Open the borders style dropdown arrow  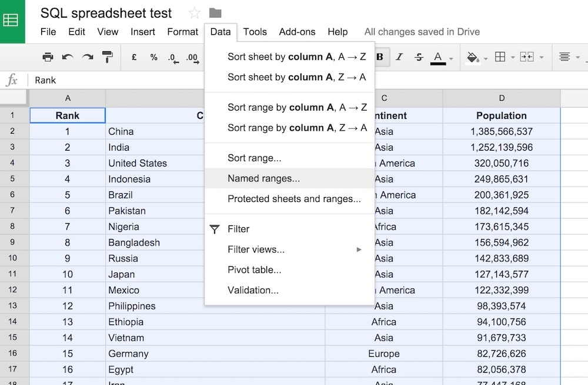coord(513,57)
